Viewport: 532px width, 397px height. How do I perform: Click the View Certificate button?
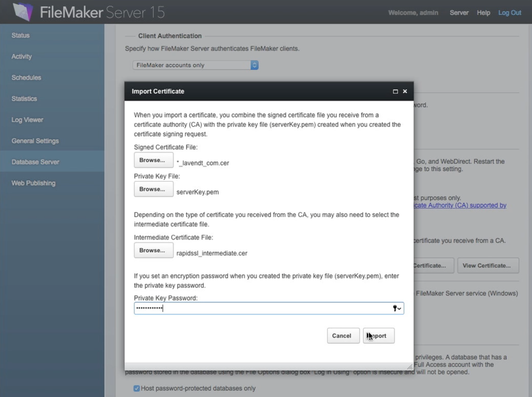click(x=488, y=265)
